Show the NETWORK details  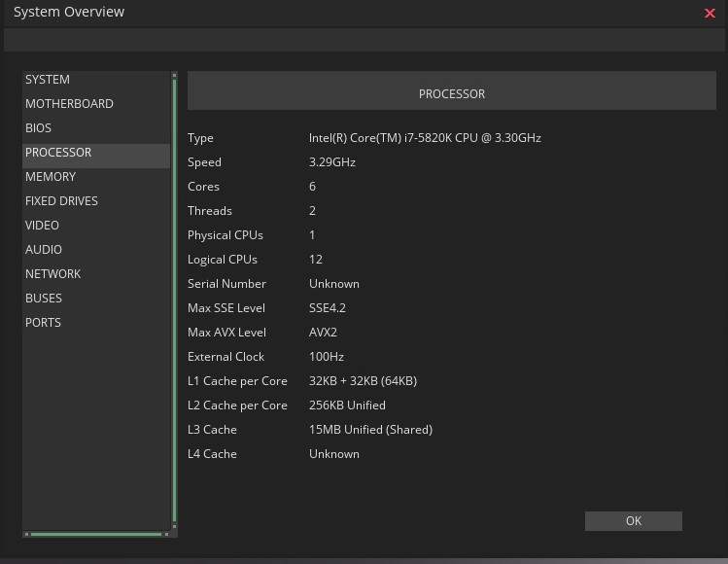pos(96,273)
